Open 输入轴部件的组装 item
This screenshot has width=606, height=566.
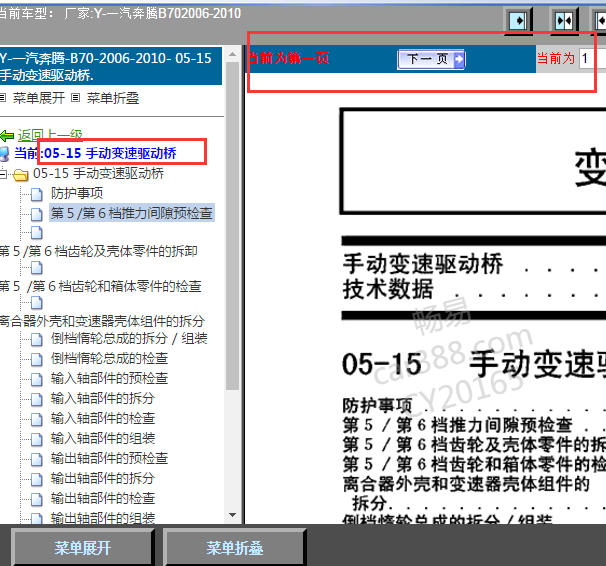(x=103, y=439)
